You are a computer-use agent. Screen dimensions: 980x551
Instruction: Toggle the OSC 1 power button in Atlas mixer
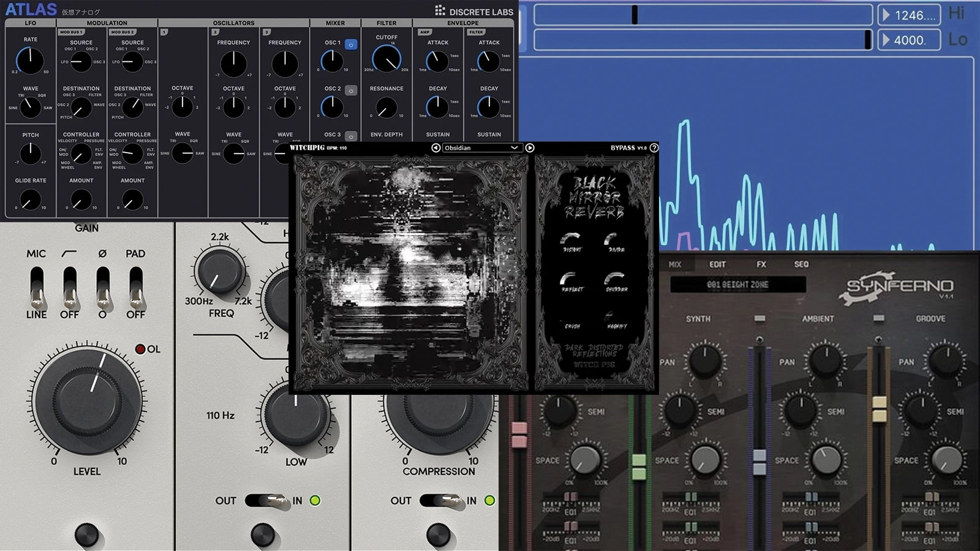point(351,45)
